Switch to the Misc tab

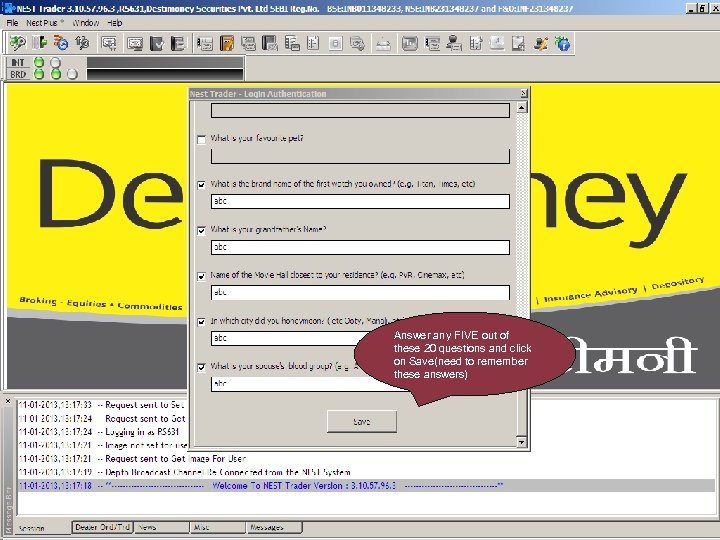tap(218, 527)
